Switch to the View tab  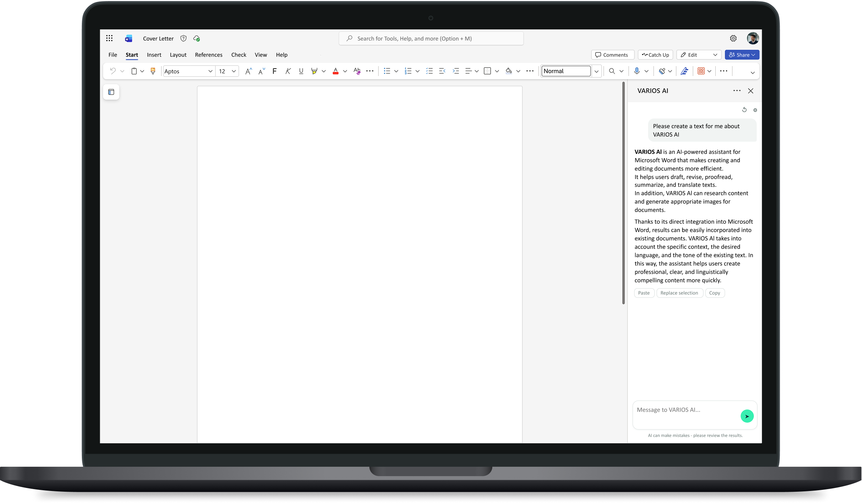point(261,55)
